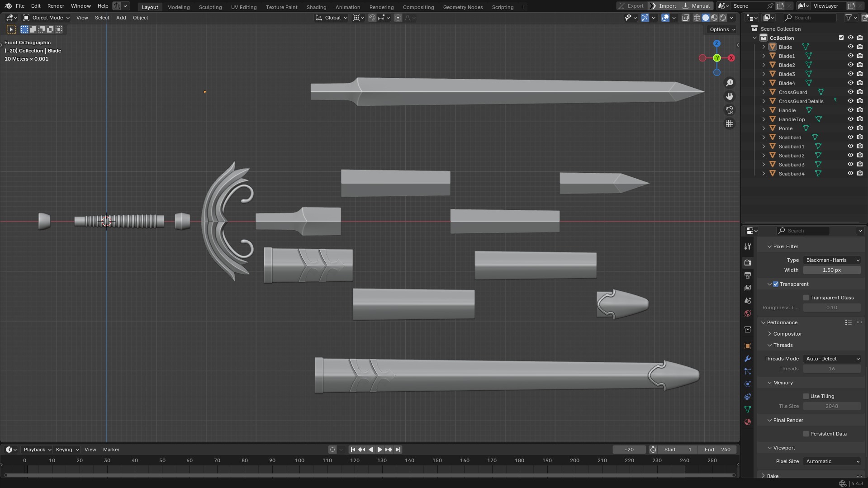Uncheck the Transparent film checkbox
Screen dimensions: 868x488
[x=776, y=284]
